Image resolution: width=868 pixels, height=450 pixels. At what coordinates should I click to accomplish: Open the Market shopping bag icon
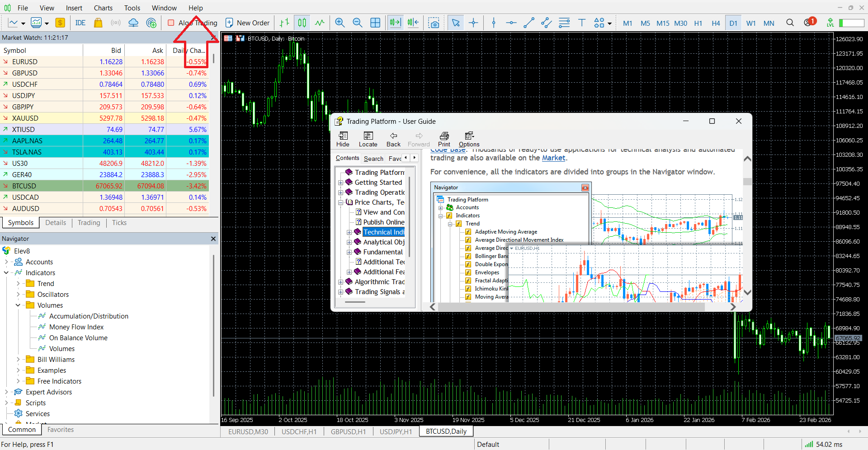(98, 23)
